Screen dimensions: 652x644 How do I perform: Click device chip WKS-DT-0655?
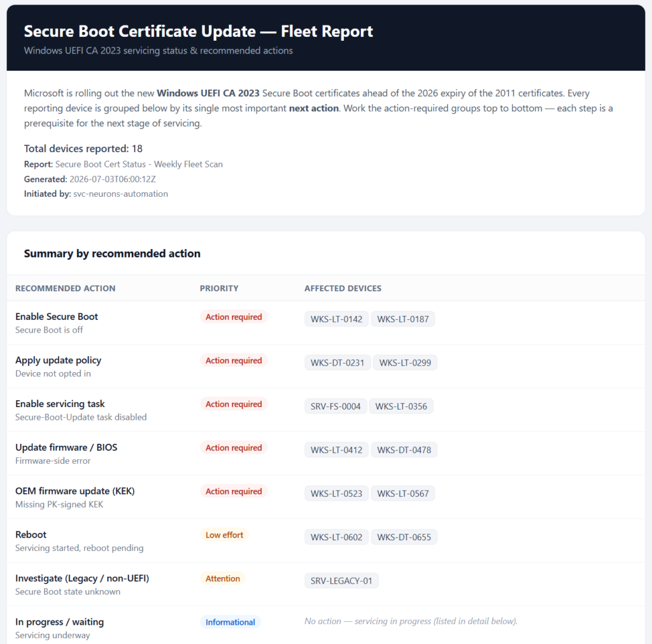[404, 538]
